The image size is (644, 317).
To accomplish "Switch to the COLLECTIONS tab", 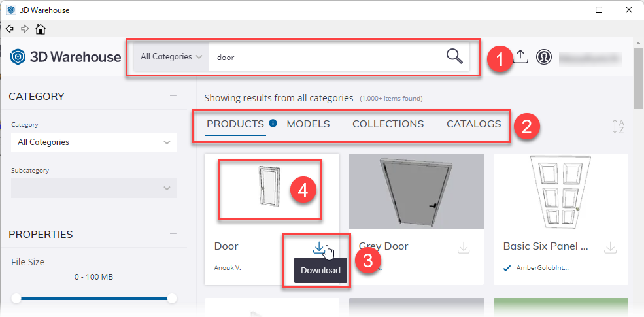I will click(x=388, y=124).
